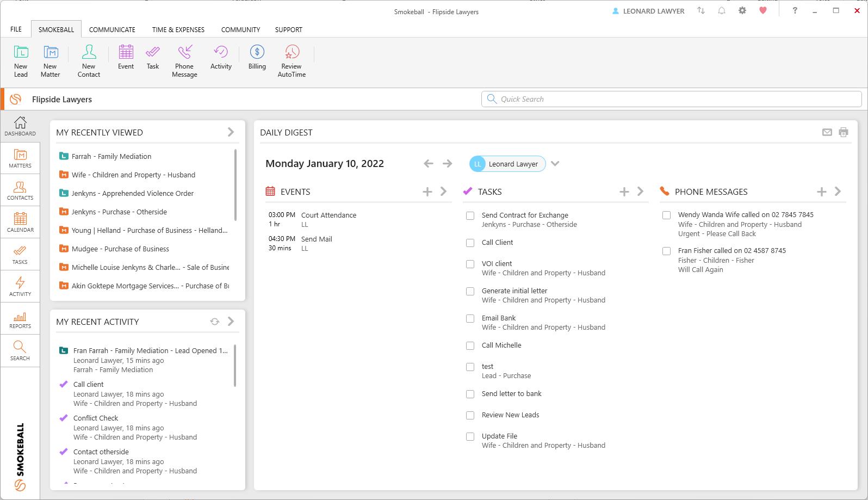The image size is (868, 500).
Task: Mark VOI client task complete
Action: point(470,264)
